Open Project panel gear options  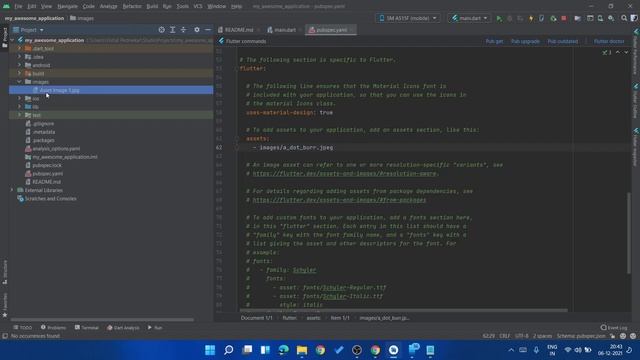tap(197, 30)
